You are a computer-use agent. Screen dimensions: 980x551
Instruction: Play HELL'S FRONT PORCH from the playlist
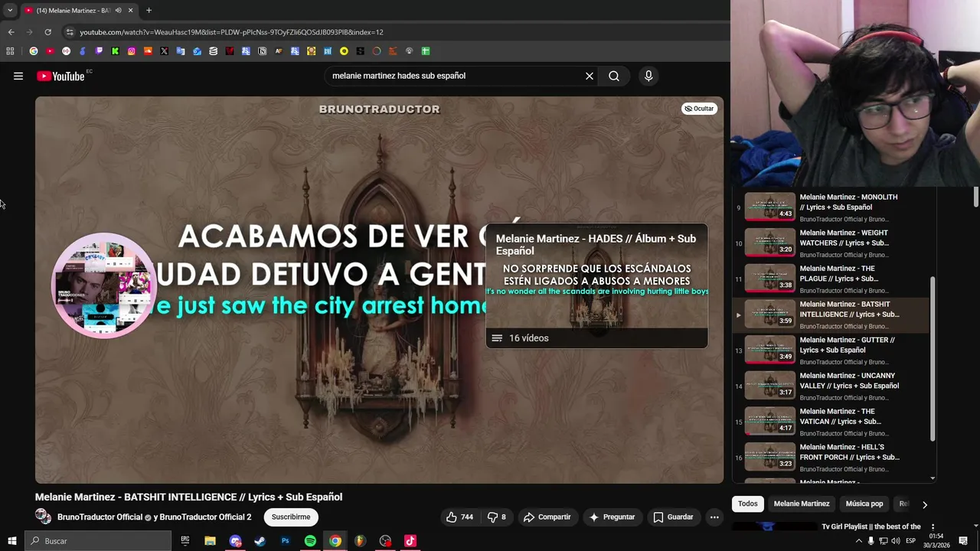pyautogui.click(x=831, y=458)
